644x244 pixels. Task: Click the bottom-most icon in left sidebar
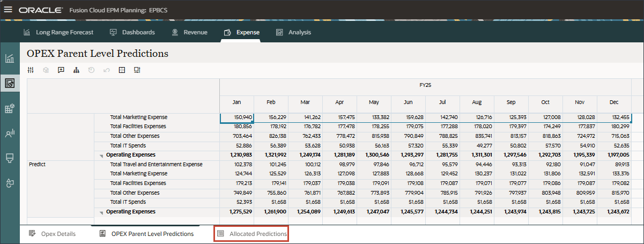point(10,182)
